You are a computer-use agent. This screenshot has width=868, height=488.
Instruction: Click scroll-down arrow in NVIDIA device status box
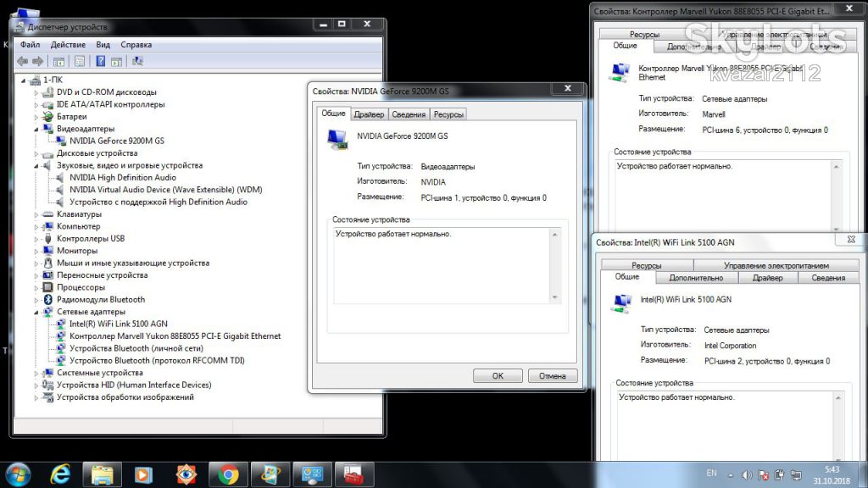pyautogui.click(x=554, y=297)
